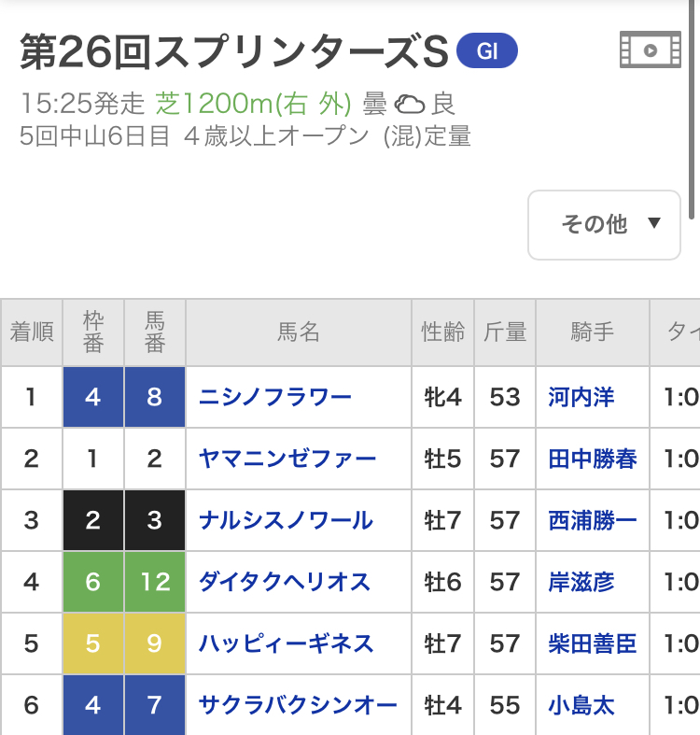Screen dimensions: 700x735
Task: Click the yellow frame number 5 cell
Action: click(x=92, y=643)
